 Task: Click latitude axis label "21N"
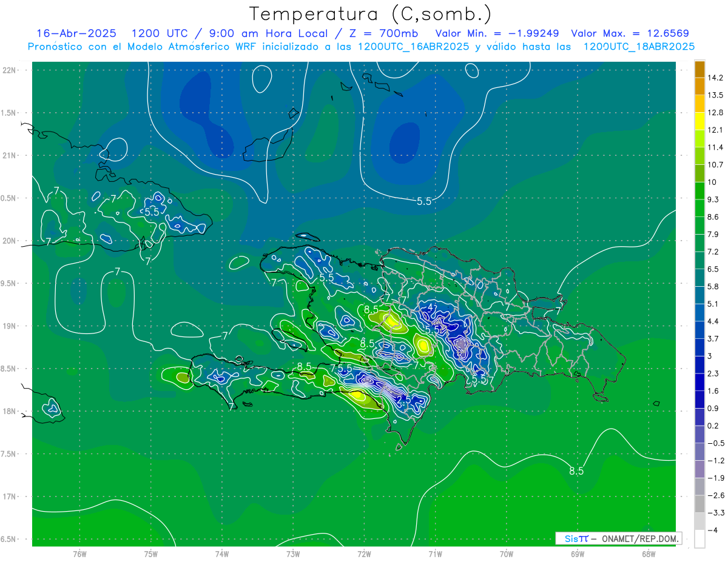(10, 156)
